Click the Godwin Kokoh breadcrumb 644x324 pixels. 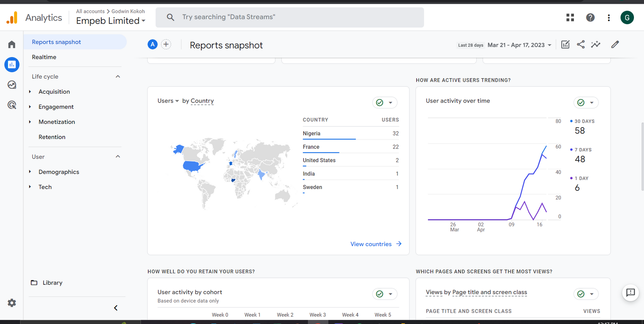(128, 11)
